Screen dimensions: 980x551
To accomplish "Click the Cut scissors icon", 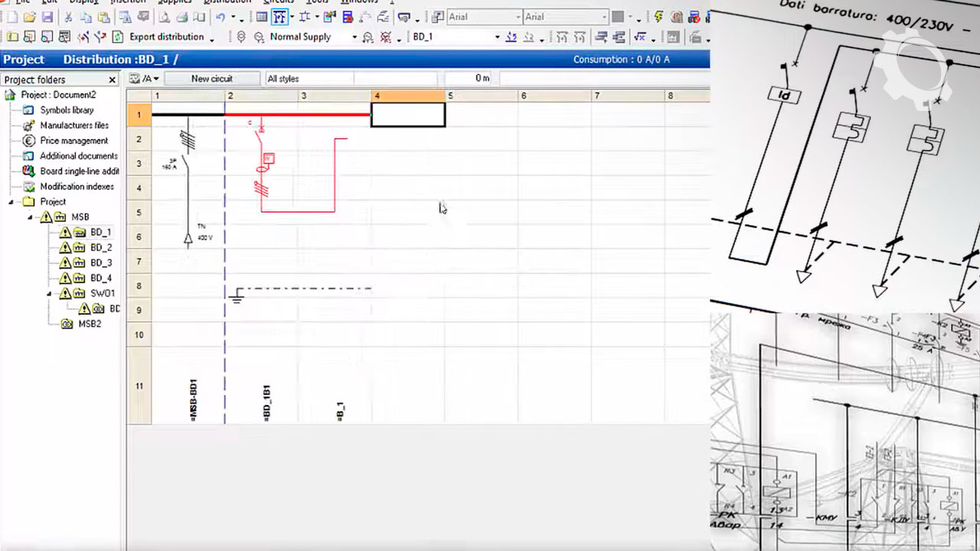I will [x=69, y=17].
